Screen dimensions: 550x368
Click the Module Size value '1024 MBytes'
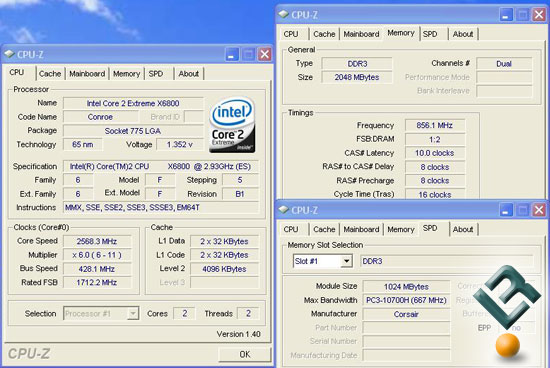pyautogui.click(x=406, y=287)
